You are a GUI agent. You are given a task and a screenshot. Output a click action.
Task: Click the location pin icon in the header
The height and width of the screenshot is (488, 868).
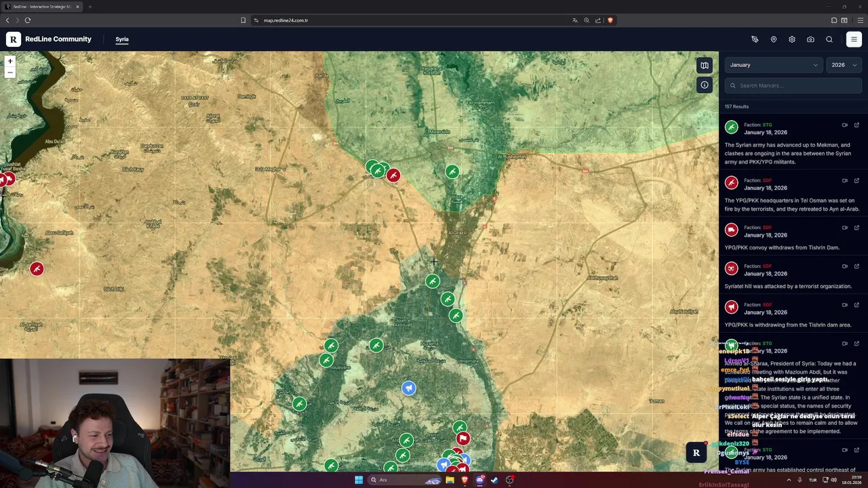(x=774, y=39)
